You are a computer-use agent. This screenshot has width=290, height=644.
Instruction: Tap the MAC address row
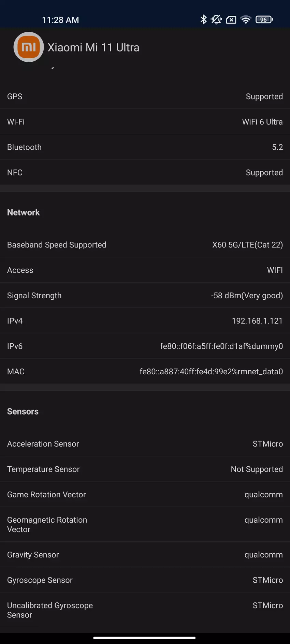(x=145, y=372)
